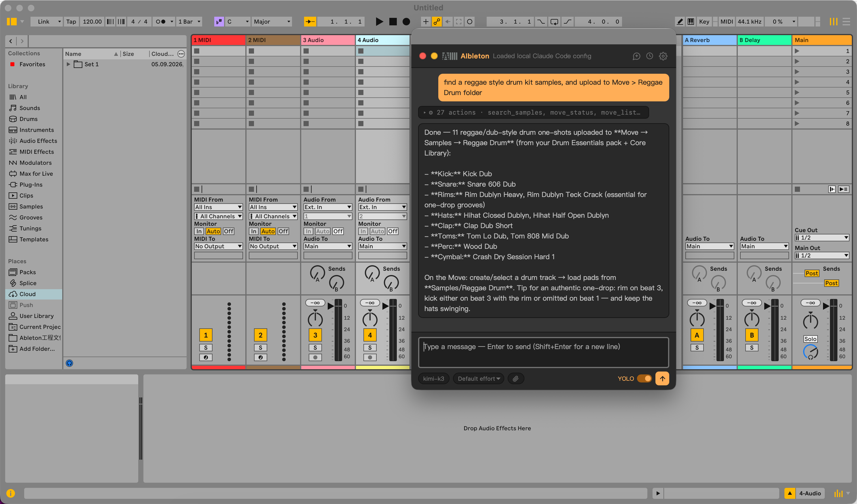
Task: Open chat history clock icon
Action: [650, 56]
